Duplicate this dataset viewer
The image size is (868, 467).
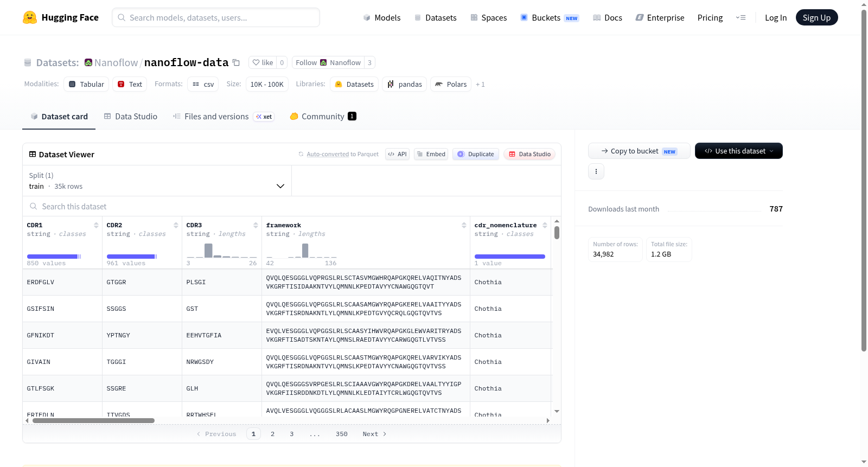click(476, 154)
